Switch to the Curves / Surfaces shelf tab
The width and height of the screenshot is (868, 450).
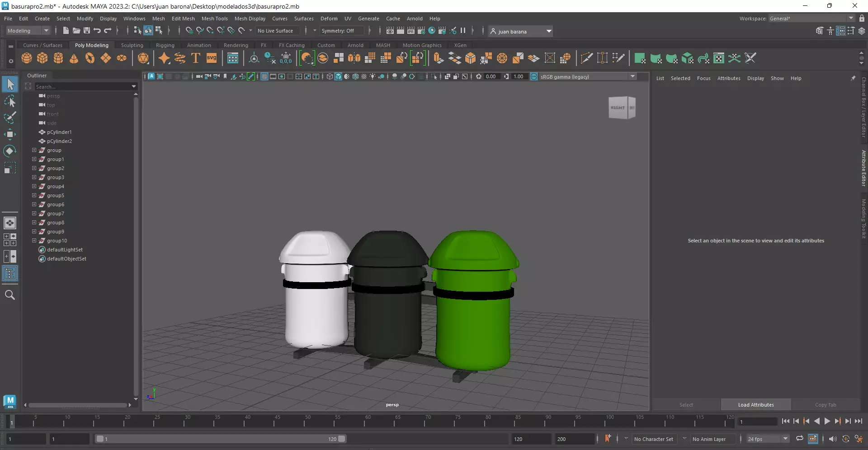[x=42, y=45]
